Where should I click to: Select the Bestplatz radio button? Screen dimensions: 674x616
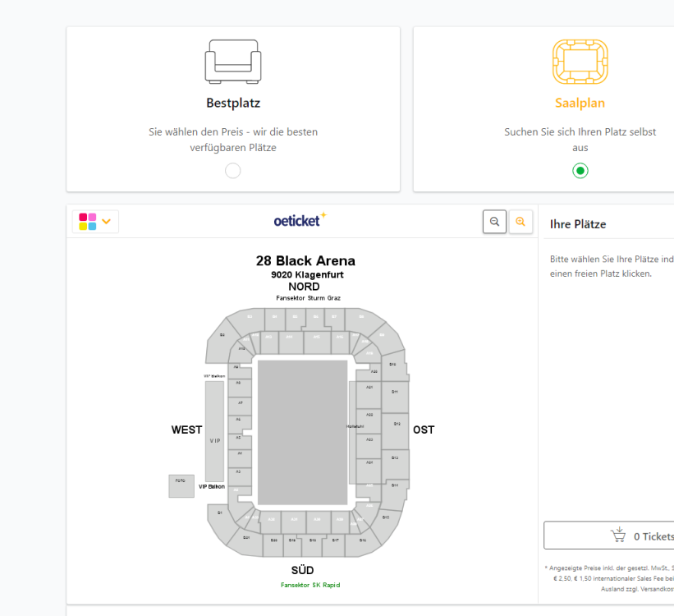(233, 171)
